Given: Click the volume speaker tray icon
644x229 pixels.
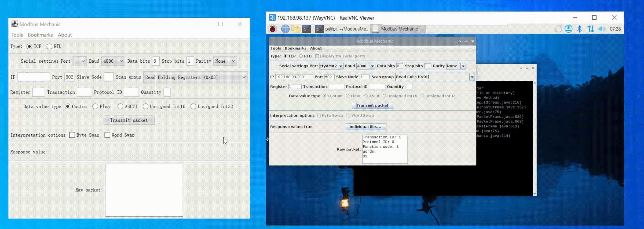Looking at the screenshot, I should point(601,29).
